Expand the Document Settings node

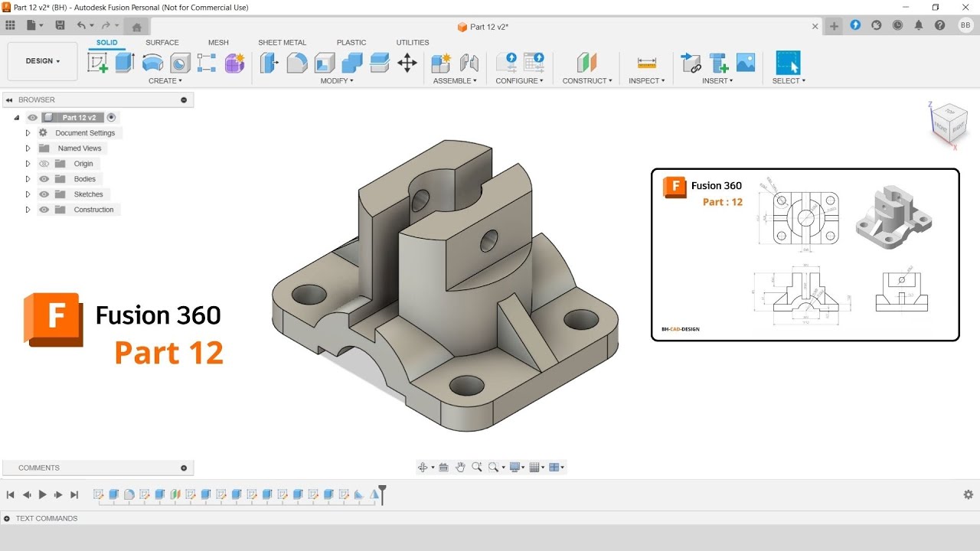(x=28, y=133)
